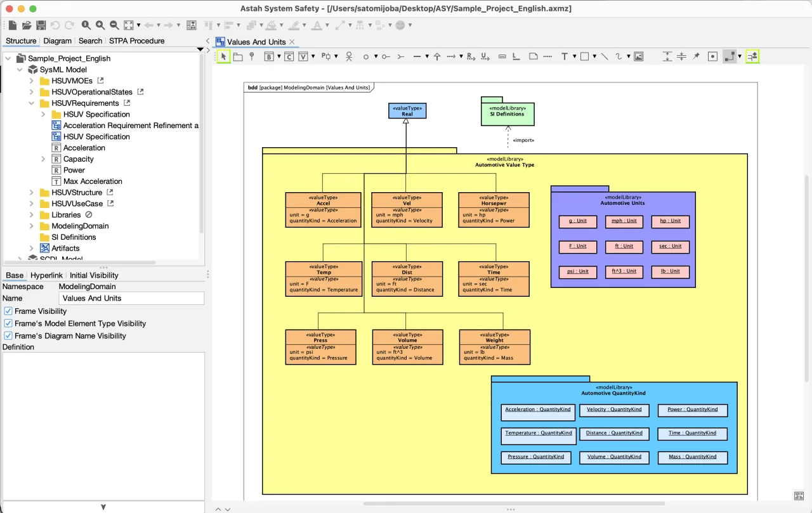Viewport: 812px width, 513px height.
Task: Toggle Frame's Model Element Type Visibility checkbox
Action: [8, 323]
